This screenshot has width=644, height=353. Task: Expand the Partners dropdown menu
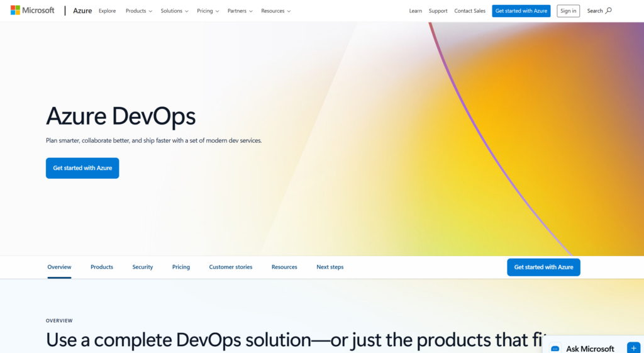click(x=240, y=11)
